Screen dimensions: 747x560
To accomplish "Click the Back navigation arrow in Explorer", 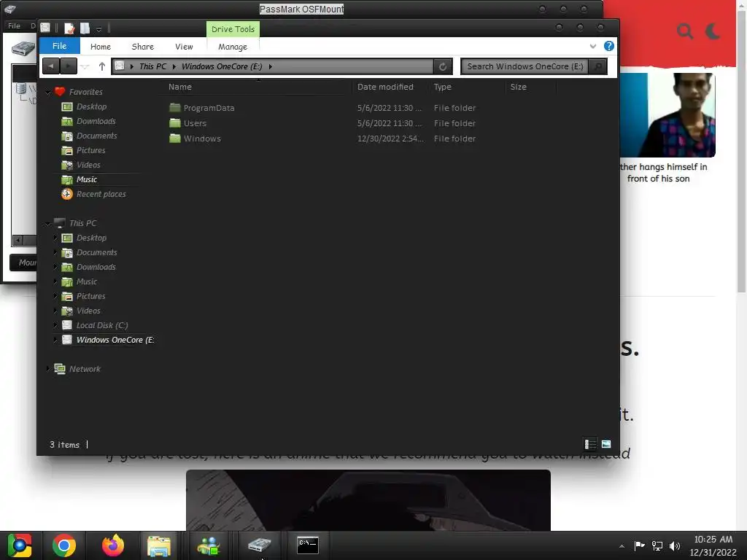I will [x=51, y=66].
